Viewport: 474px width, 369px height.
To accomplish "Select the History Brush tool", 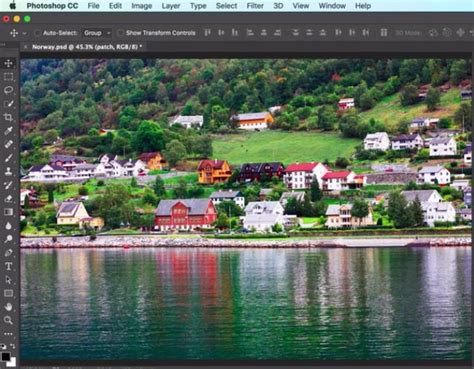I will coord(8,185).
